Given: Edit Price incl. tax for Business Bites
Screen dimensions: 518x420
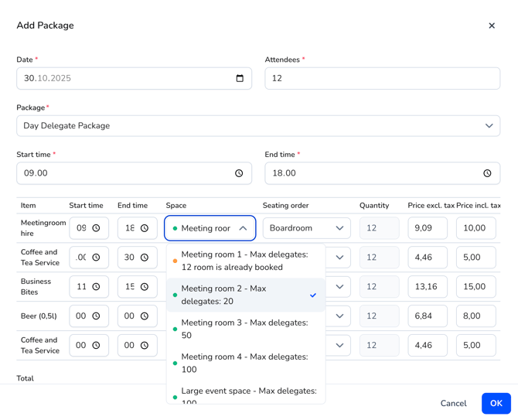Looking at the screenshot, I should coord(475,287).
